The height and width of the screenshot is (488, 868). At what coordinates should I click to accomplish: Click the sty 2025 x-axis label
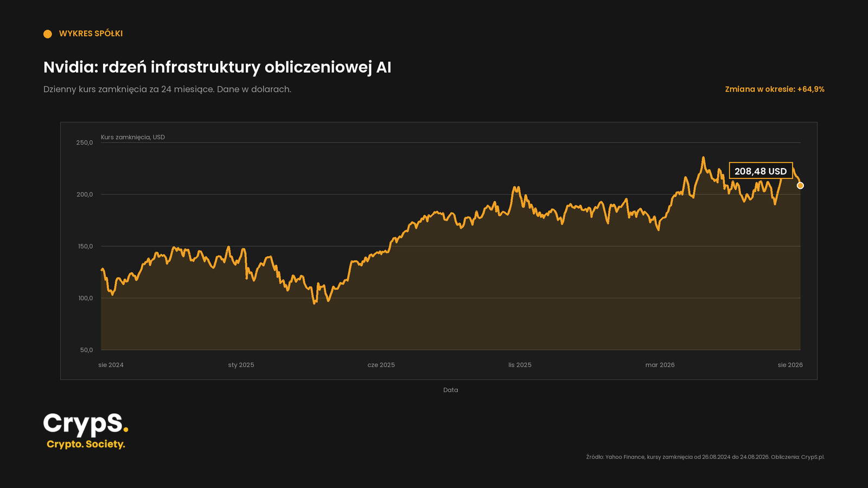[x=241, y=365]
